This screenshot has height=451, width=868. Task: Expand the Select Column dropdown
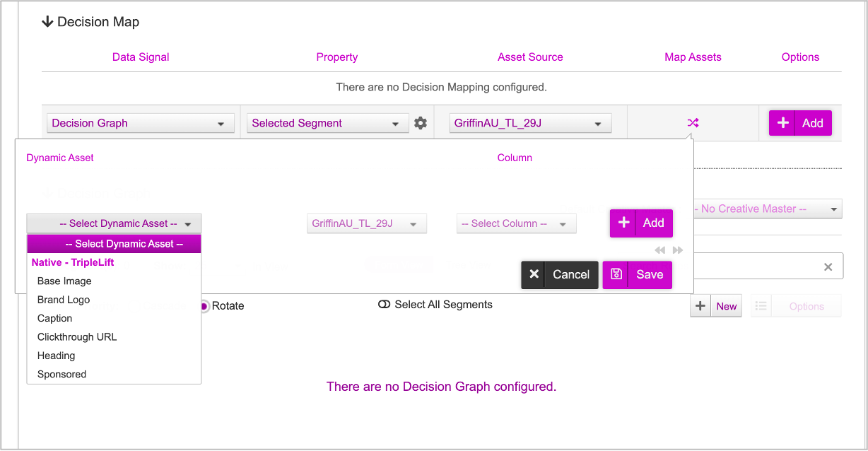click(516, 223)
